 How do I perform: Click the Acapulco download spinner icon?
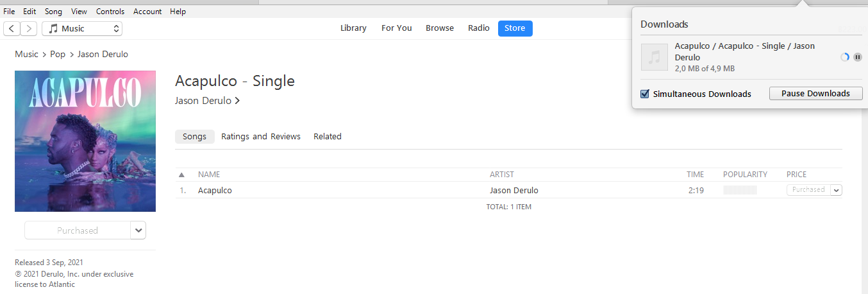pyautogui.click(x=845, y=57)
